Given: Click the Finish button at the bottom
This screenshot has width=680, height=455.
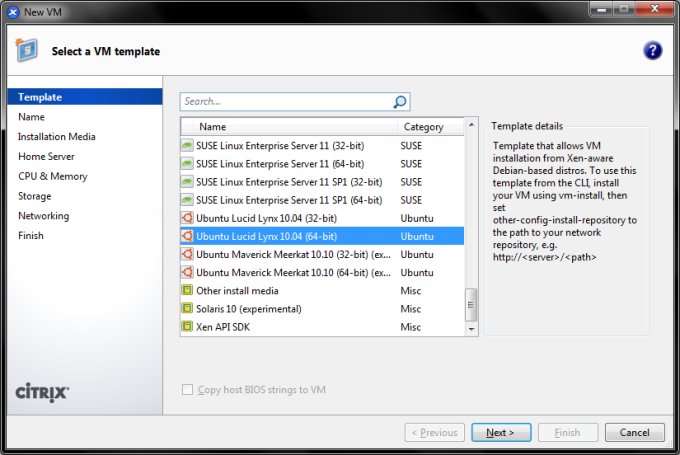Looking at the screenshot, I should [x=568, y=432].
